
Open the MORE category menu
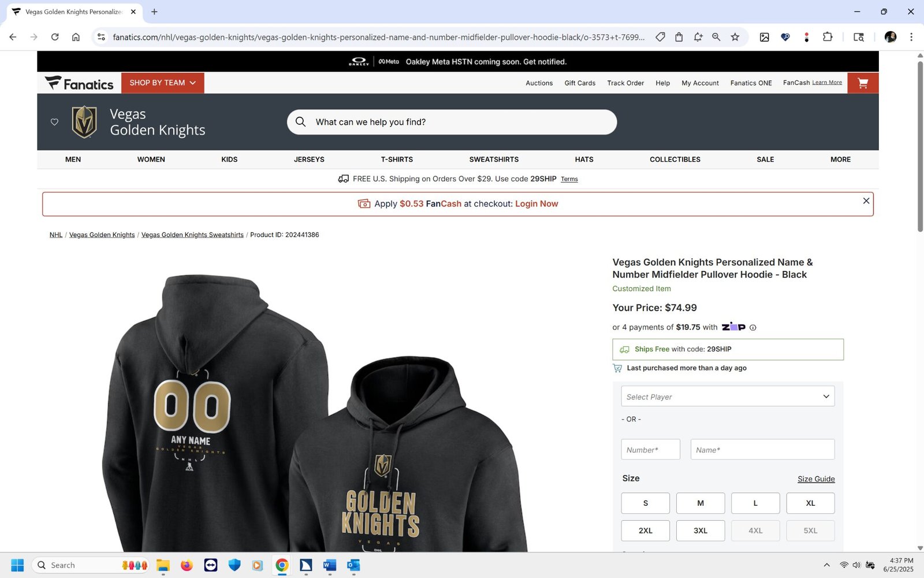(x=840, y=160)
